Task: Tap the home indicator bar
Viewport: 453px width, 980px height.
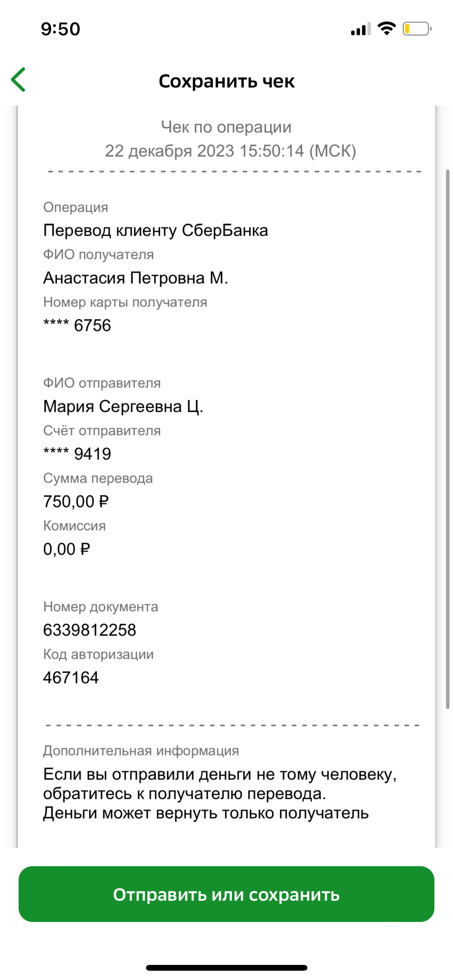Action: click(226, 968)
